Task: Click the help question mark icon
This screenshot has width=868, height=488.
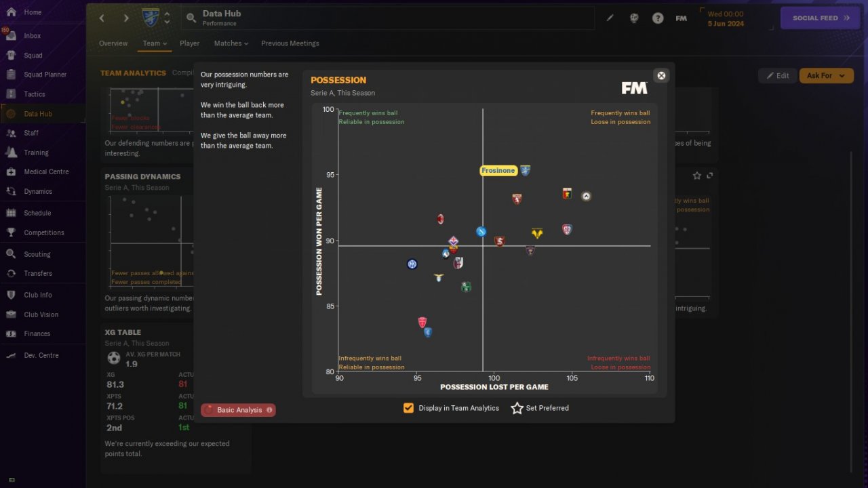Action: (x=658, y=18)
